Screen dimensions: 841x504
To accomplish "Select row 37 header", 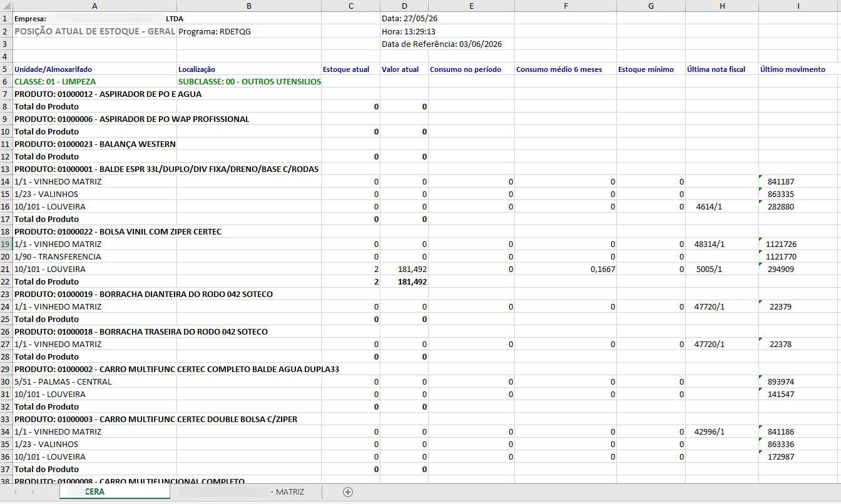I will (6, 469).
